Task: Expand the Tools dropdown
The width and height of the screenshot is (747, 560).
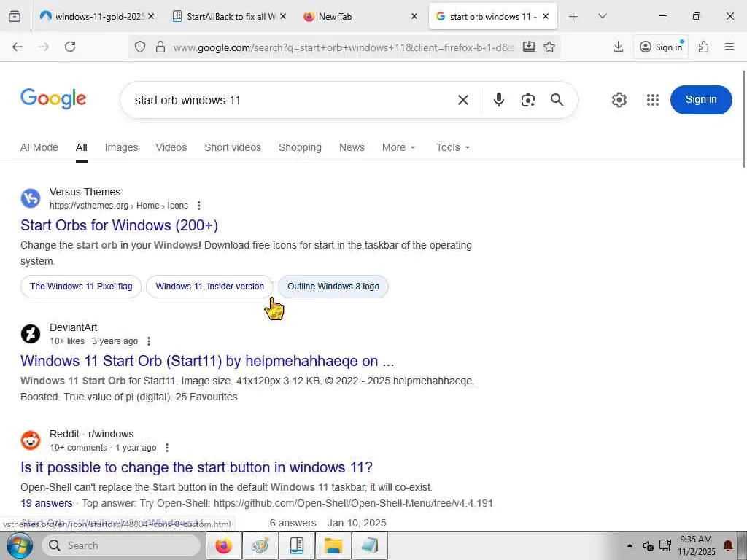Action: [x=453, y=147]
